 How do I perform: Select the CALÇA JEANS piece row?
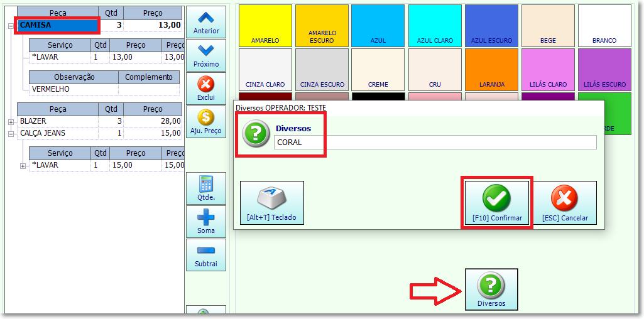tap(99, 133)
